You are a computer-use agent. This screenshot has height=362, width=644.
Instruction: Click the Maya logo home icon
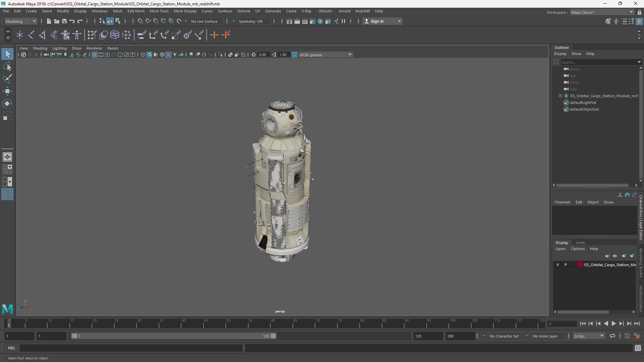pyautogui.click(x=7, y=308)
